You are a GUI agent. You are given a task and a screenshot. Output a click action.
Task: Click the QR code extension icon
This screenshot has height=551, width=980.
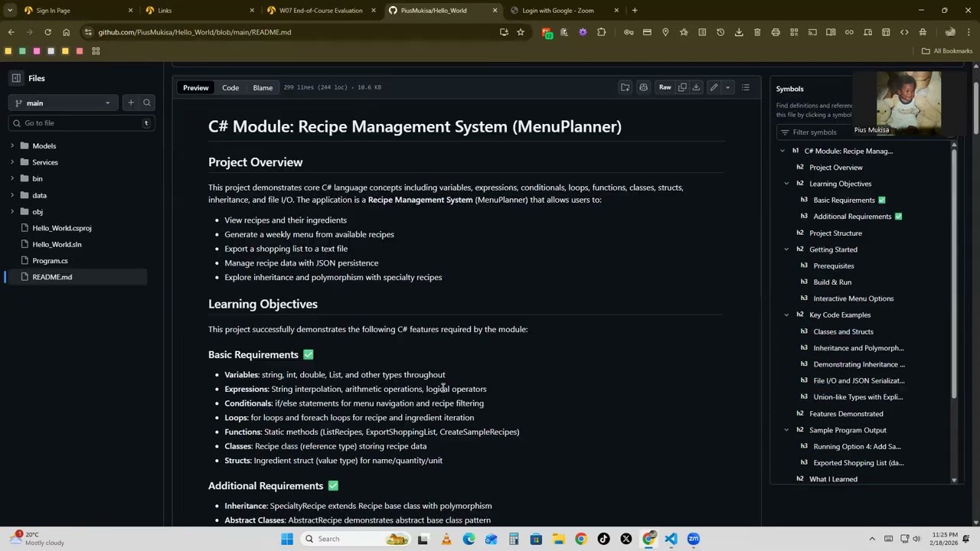tap(794, 32)
